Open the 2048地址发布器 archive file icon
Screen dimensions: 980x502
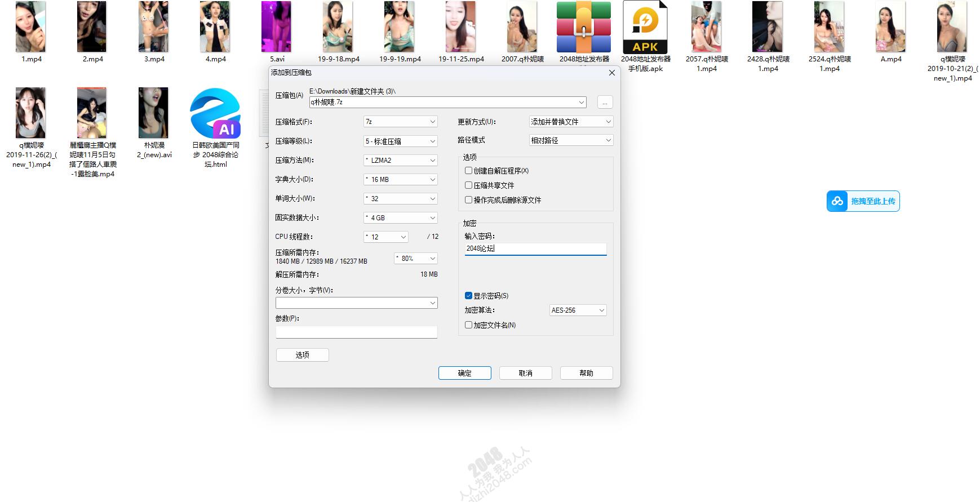pyautogui.click(x=583, y=27)
